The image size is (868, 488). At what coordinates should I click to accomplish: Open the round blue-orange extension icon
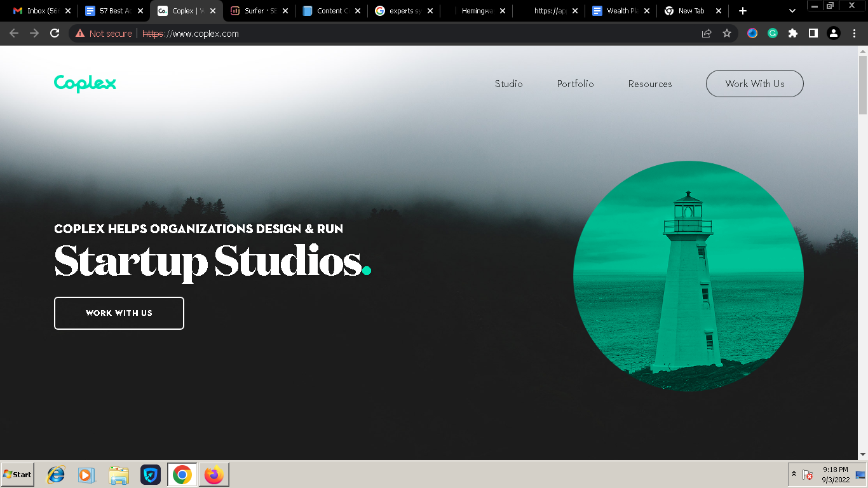[x=752, y=34]
